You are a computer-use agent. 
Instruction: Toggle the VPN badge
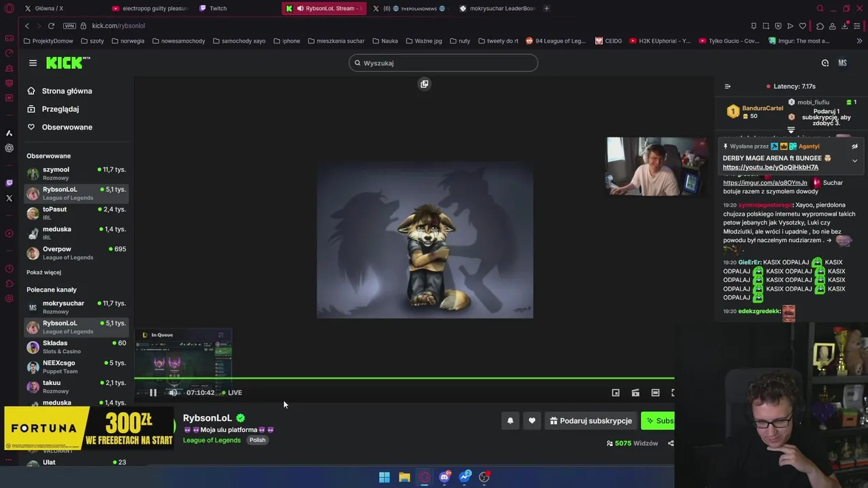tap(69, 26)
